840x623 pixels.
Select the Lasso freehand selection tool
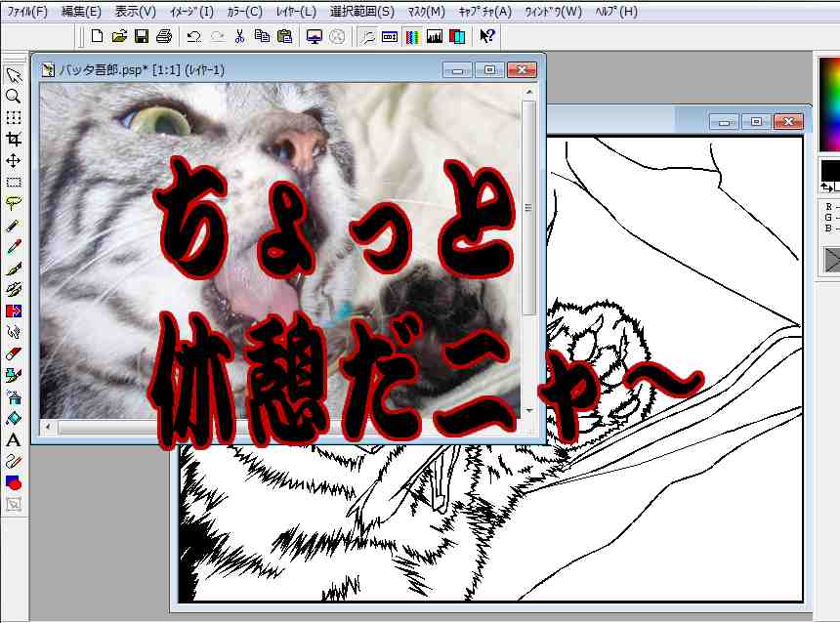14,204
